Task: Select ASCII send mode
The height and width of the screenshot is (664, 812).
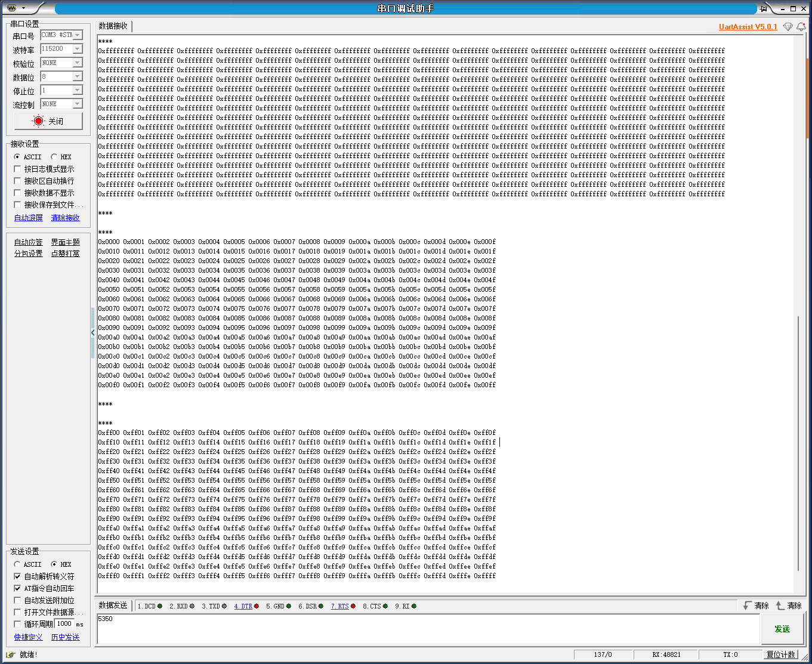Action: 17,564
